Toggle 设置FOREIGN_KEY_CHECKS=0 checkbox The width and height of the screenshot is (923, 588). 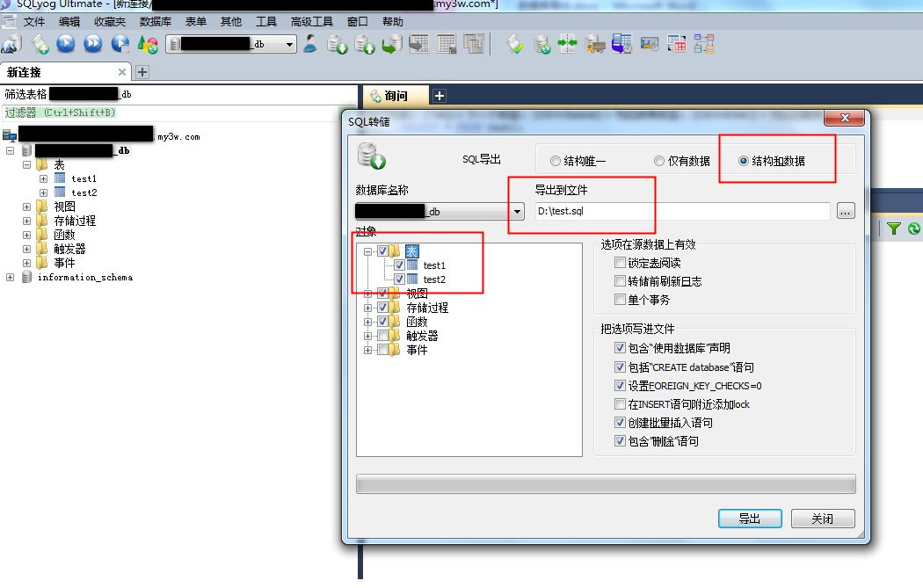coord(621,386)
